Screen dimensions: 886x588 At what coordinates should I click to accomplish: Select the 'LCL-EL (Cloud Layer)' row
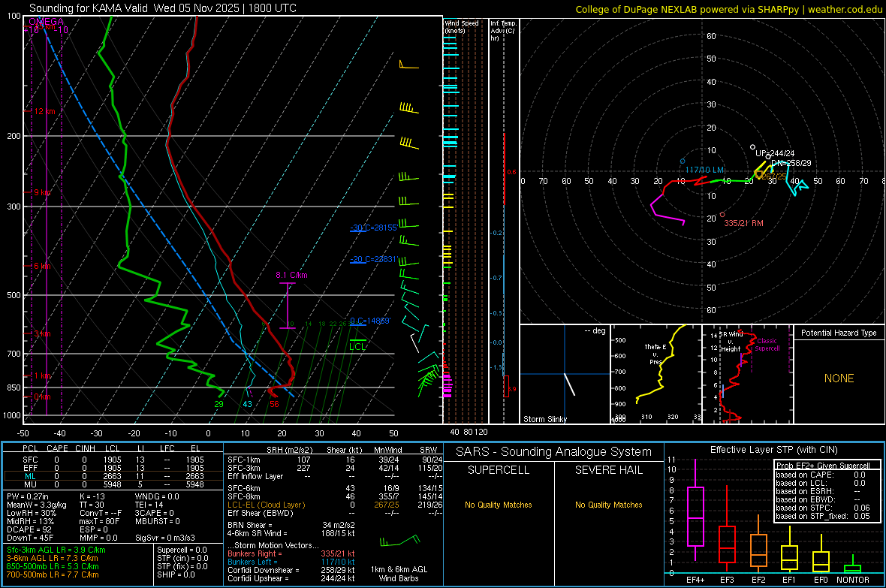click(335, 505)
